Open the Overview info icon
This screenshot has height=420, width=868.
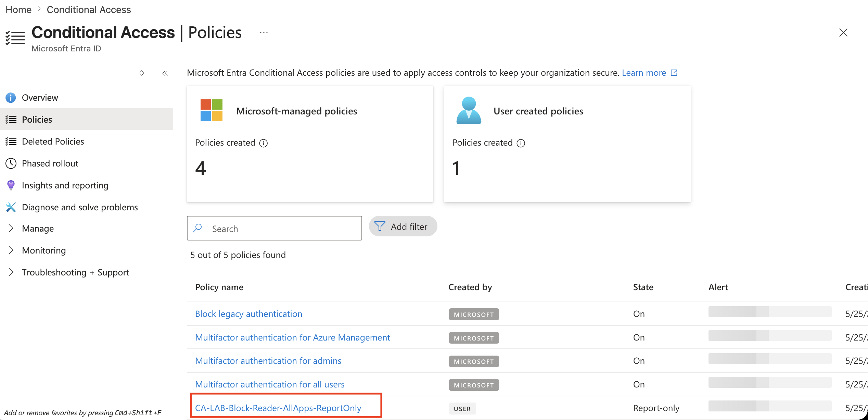coord(11,98)
